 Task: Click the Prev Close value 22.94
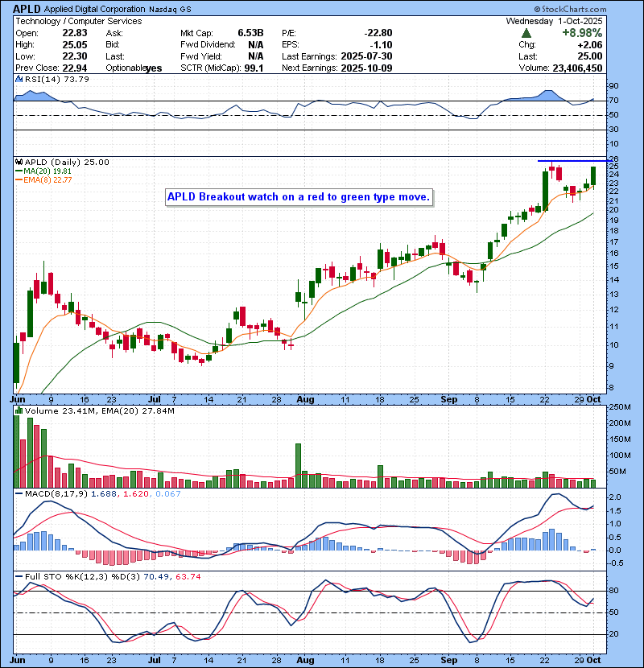click(75, 68)
